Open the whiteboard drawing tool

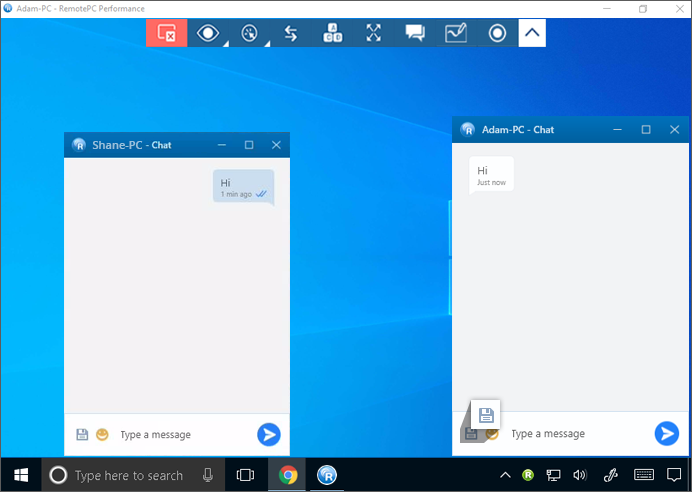456,33
